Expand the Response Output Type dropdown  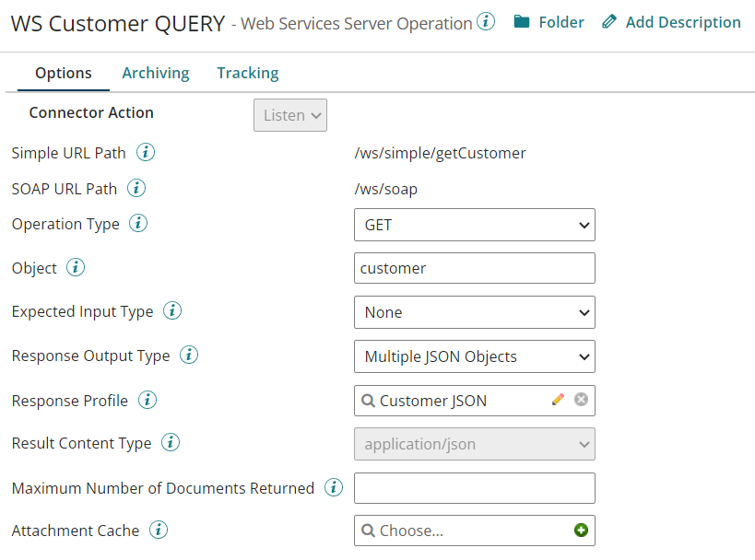click(x=474, y=356)
